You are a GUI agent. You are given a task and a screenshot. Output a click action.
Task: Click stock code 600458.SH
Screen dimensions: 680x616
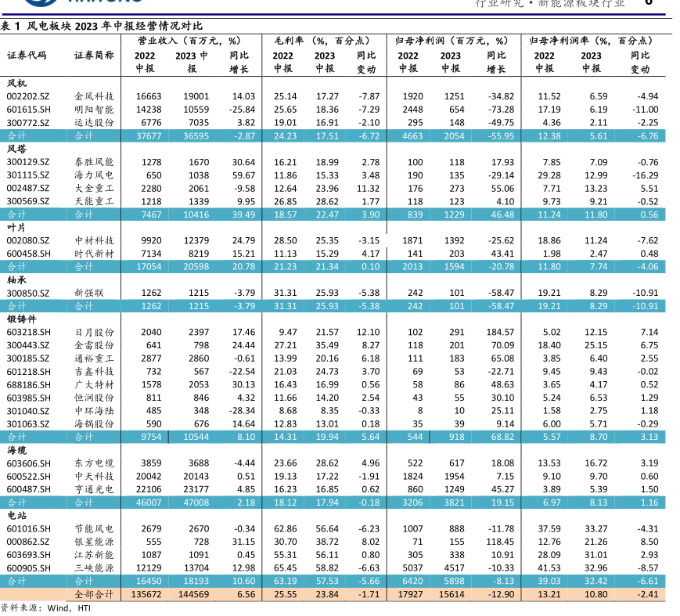coord(29,254)
